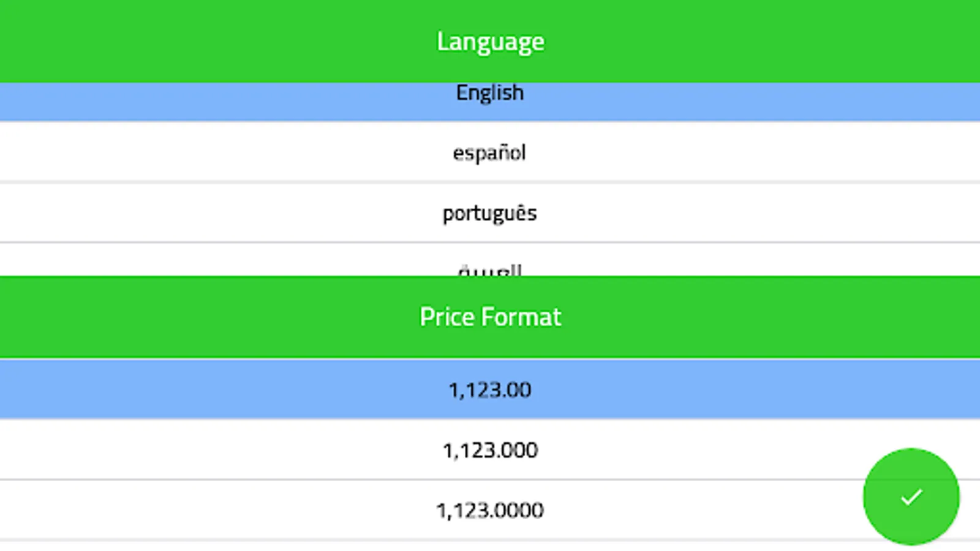Click the Language section header
The width and height of the screenshot is (980, 551).
tap(489, 42)
